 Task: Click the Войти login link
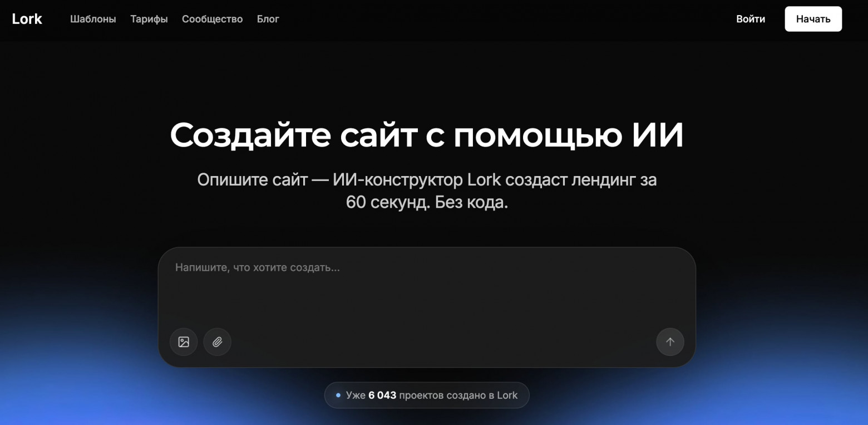[751, 19]
